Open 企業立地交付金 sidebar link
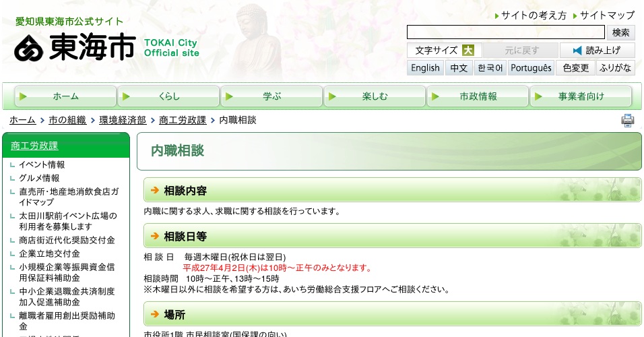644x337 pixels. 49,253
